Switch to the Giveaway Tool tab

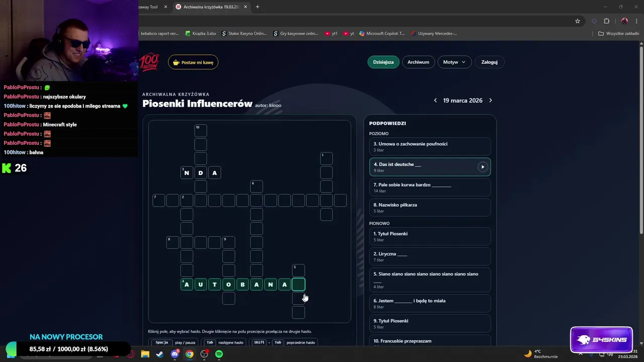click(x=149, y=7)
